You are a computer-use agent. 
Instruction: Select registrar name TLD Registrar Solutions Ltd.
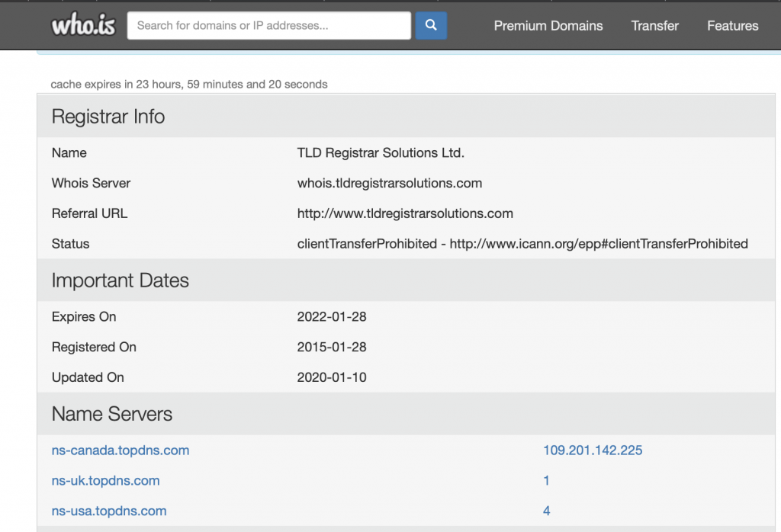381,152
